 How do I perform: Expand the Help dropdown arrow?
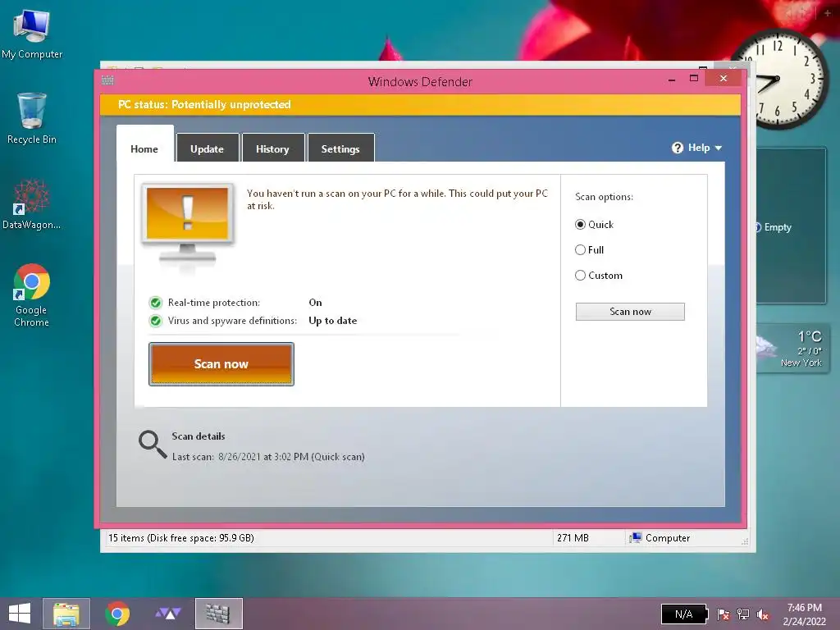719,148
